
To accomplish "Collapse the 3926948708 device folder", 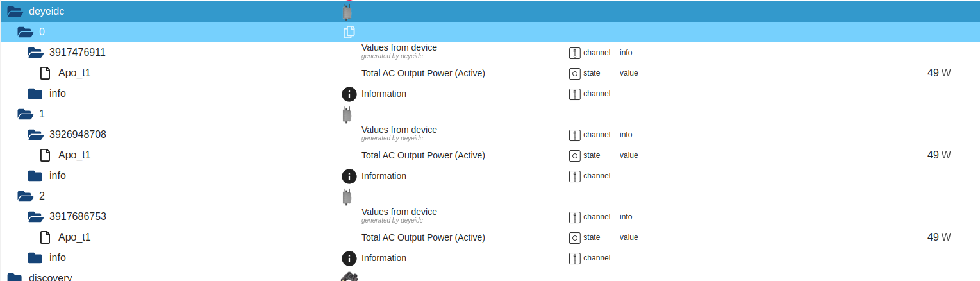I will coord(35,135).
